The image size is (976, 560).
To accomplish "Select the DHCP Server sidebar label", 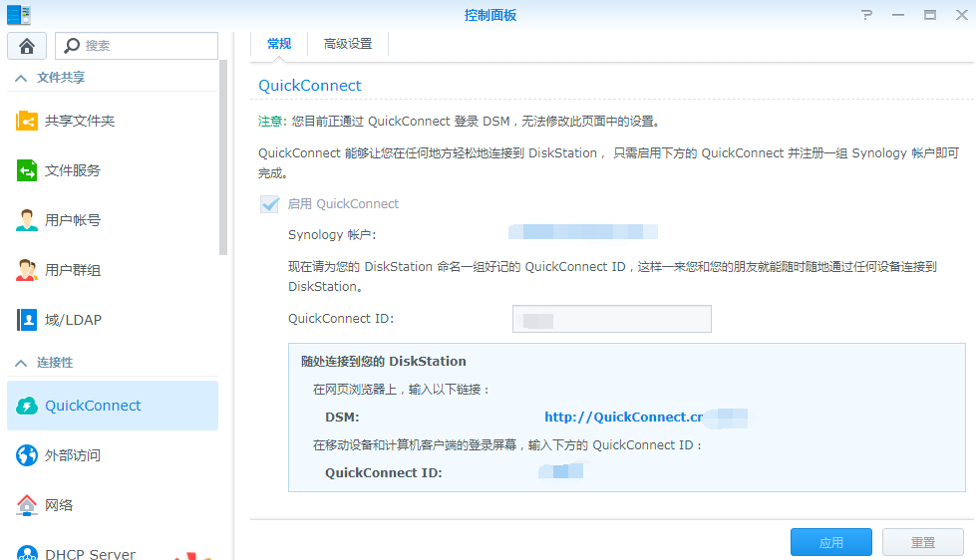I will (x=91, y=554).
